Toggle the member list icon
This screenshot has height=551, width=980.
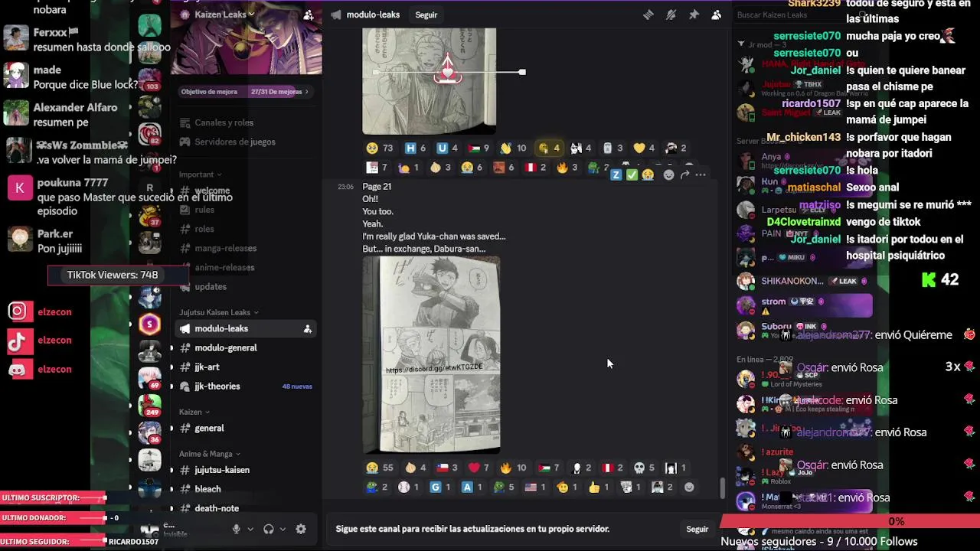tap(717, 15)
